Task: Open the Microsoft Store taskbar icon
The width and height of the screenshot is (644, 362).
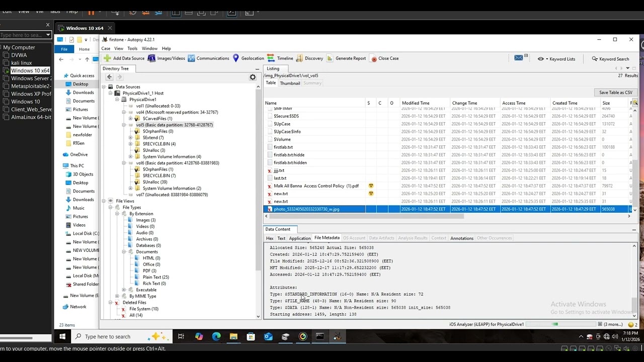Action: tap(251, 336)
